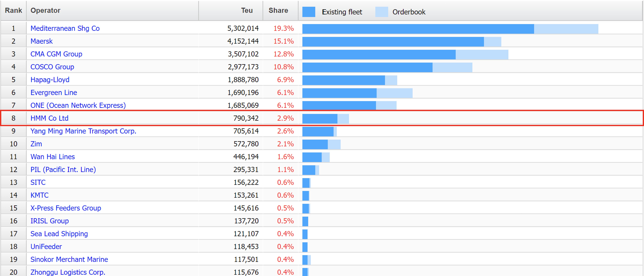Open Yang Ming Marine Transport Corp. link
The width and height of the screenshot is (644, 276).
[84, 131]
